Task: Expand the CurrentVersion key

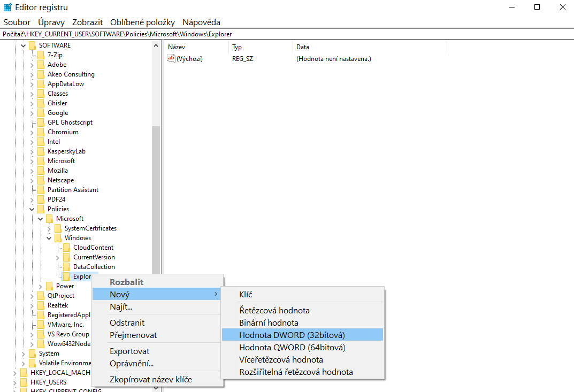Action: coord(57,257)
